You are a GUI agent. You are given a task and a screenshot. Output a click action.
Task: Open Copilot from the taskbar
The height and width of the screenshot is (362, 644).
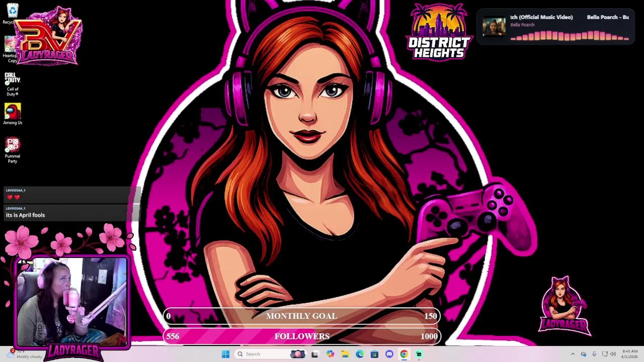pos(330,354)
